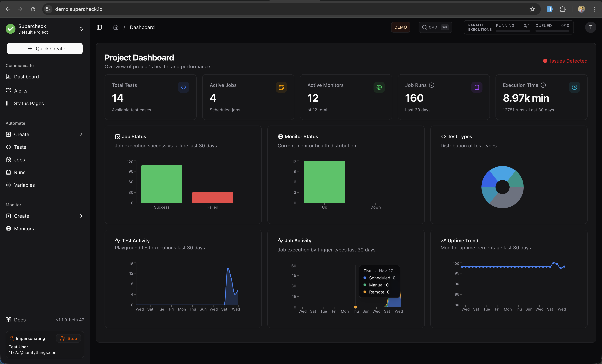
Task: Stop impersonating the test user
Action: pyautogui.click(x=69, y=338)
